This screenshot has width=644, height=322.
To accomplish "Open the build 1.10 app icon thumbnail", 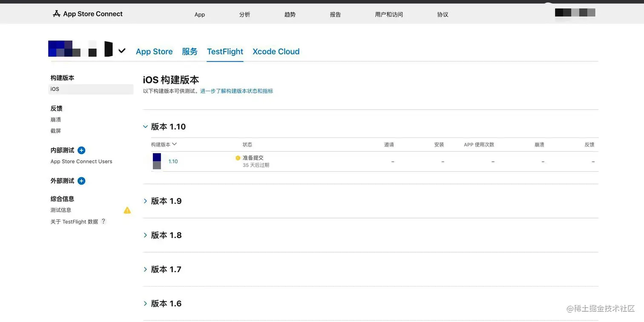I will 157,161.
